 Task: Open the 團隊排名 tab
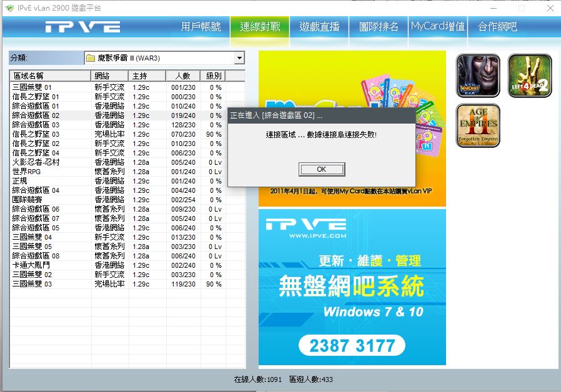[379, 27]
